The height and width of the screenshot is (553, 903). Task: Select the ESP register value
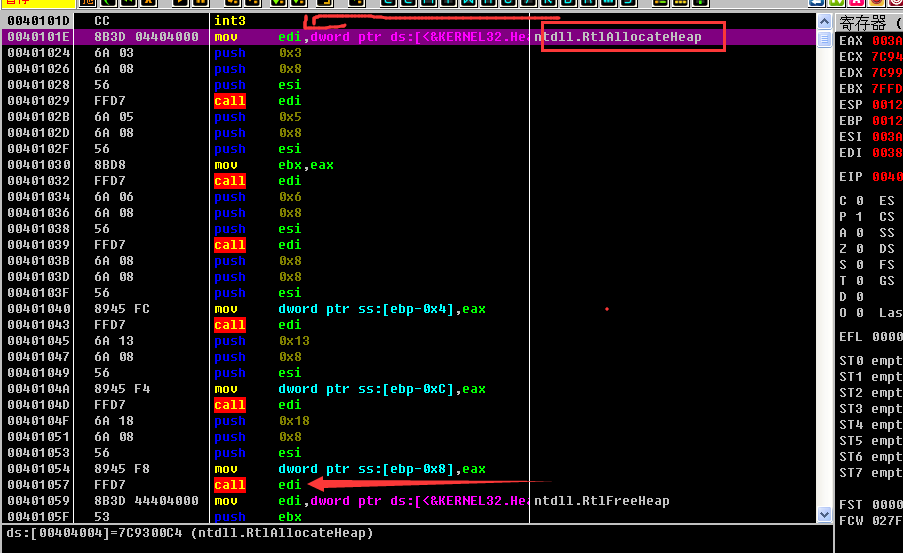tap(886, 105)
